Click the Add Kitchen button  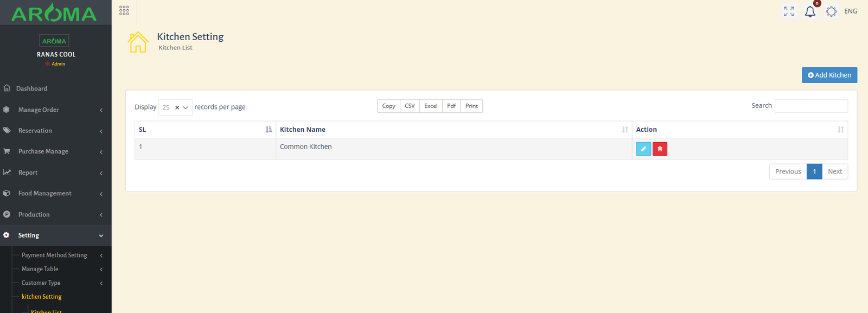tap(829, 75)
